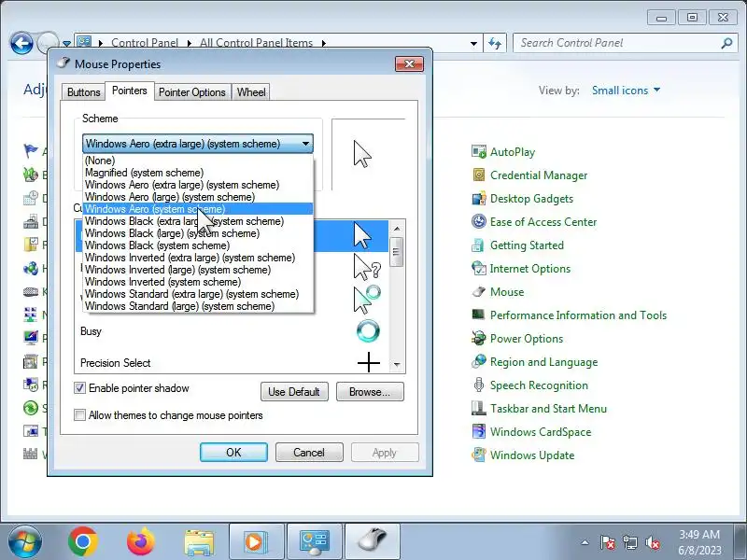
Task: Click the taskbar clock showing 3:49 AM
Action: (x=699, y=542)
